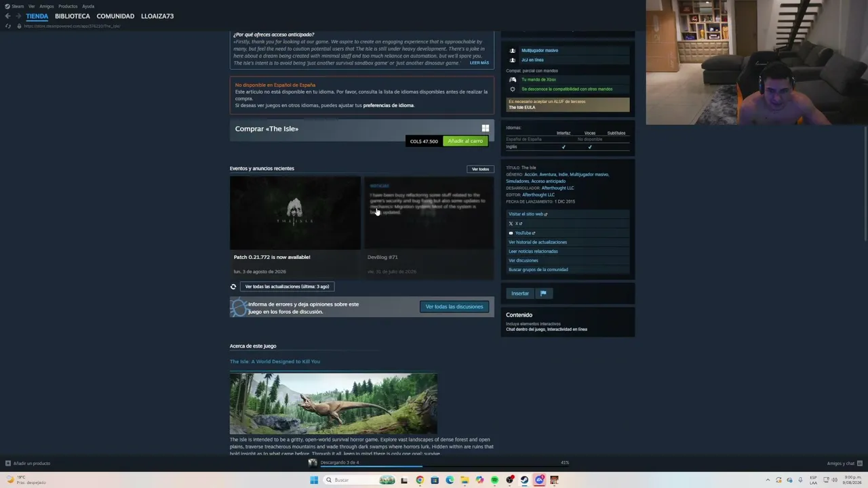Click 'Multijugador masivo' feature label
The height and width of the screenshot is (488, 868).
coord(540,50)
